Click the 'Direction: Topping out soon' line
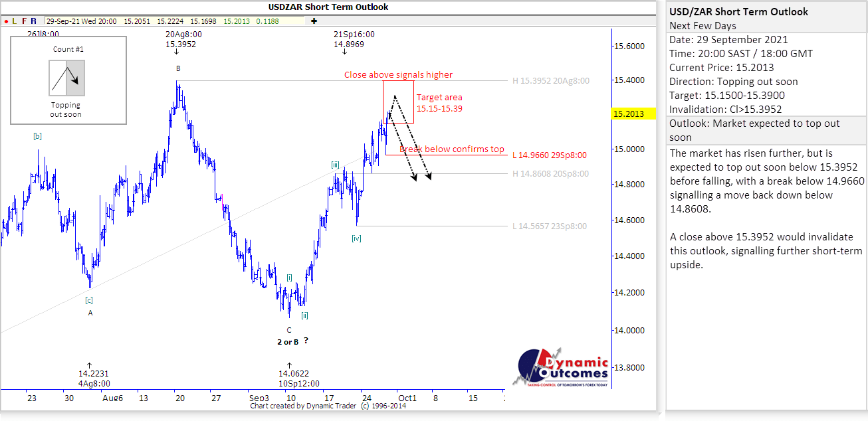This screenshot has width=868, height=421. click(x=734, y=82)
